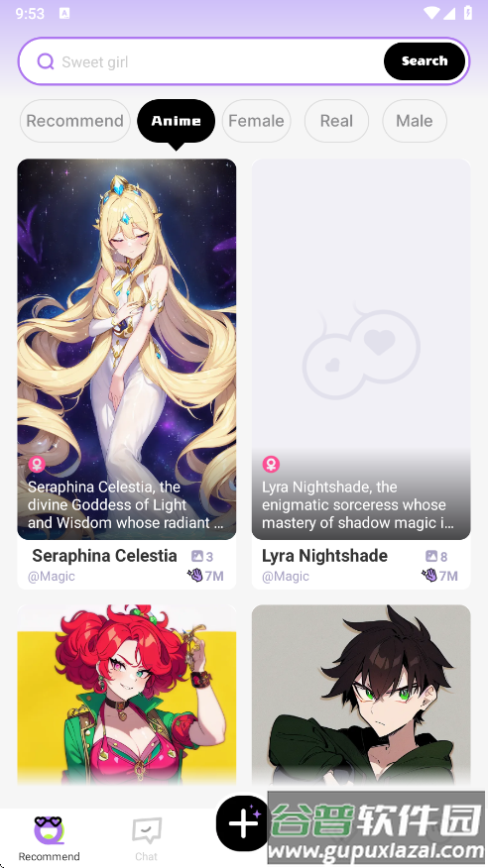Open Lyra Nightshade placeholder card image
The width and height of the screenshot is (488, 868).
point(361,349)
